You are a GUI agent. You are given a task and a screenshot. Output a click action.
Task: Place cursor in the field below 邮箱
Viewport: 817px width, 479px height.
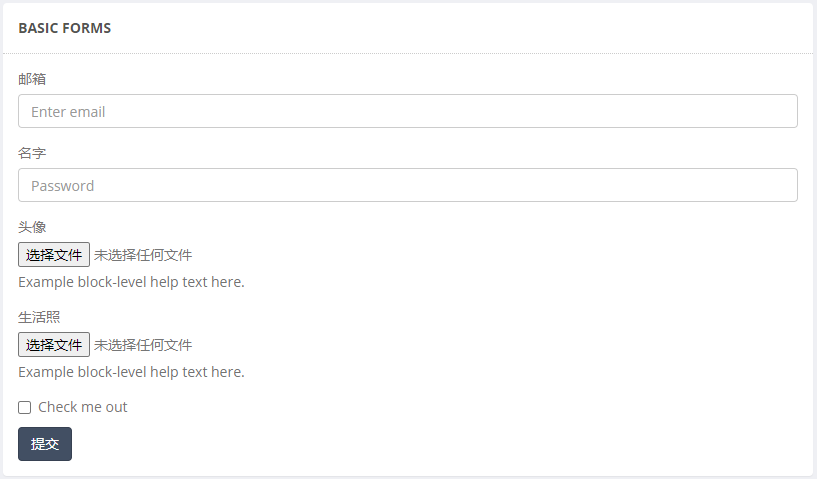(407, 111)
